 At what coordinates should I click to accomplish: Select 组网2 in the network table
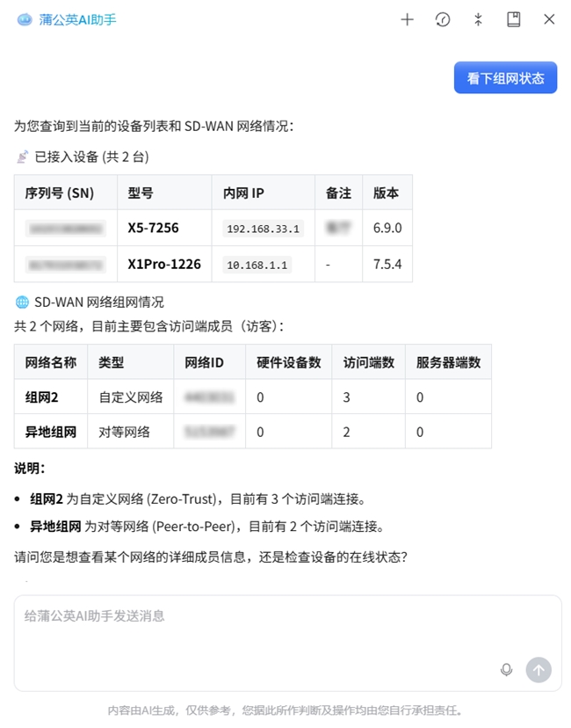[x=42, y=397]
